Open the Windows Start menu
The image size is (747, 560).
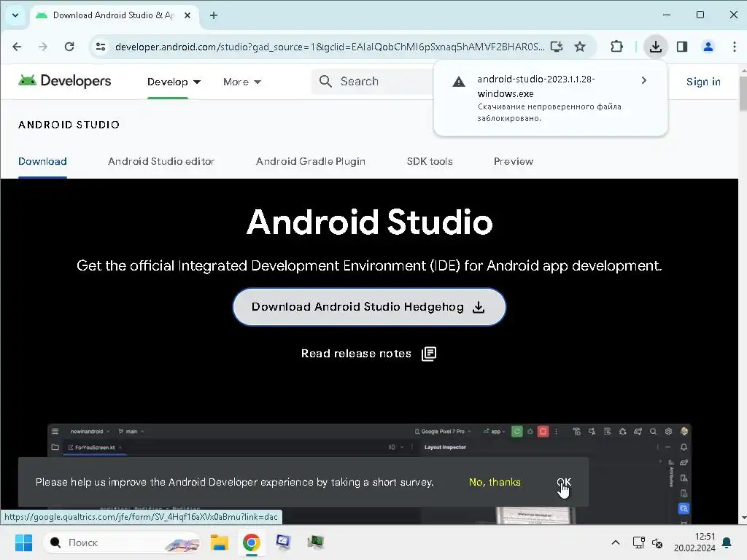click(23, 542)
